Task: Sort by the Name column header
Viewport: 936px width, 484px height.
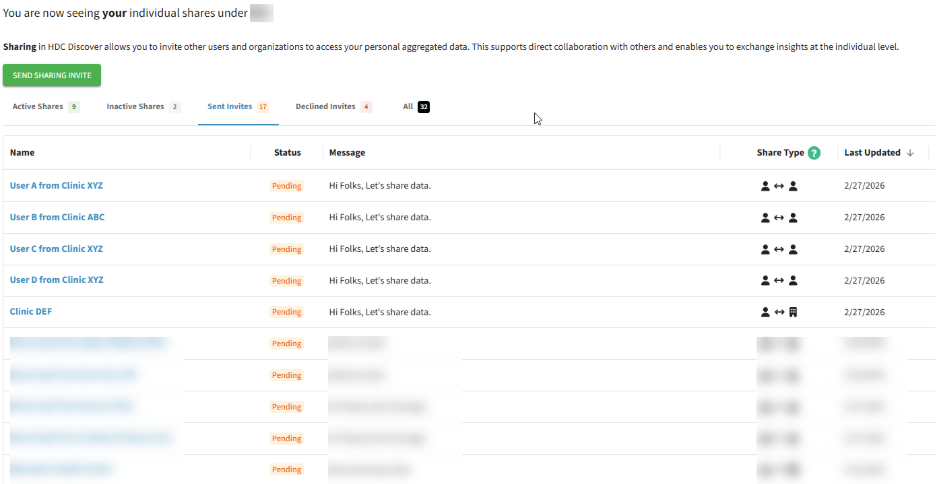Action: (x=22, y=153)
